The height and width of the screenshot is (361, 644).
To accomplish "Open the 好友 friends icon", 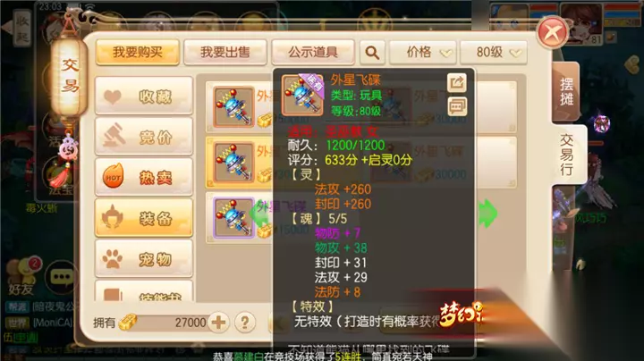I will pyautogui.click(x=21, y=277).
